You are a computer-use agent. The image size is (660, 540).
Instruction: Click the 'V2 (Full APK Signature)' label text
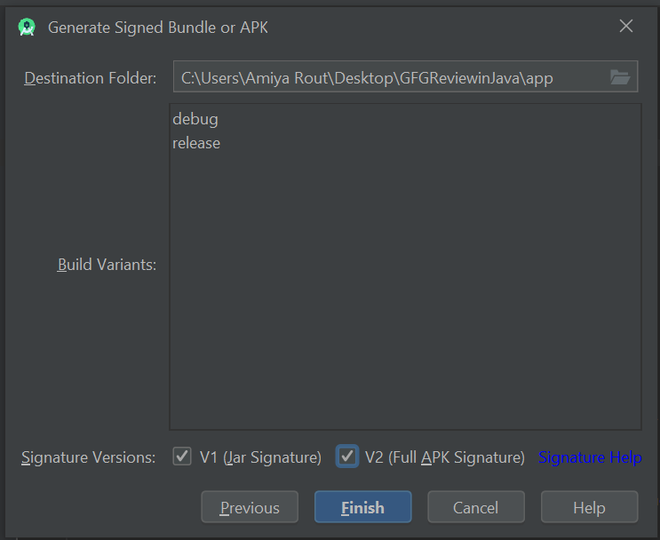[444, 457]
